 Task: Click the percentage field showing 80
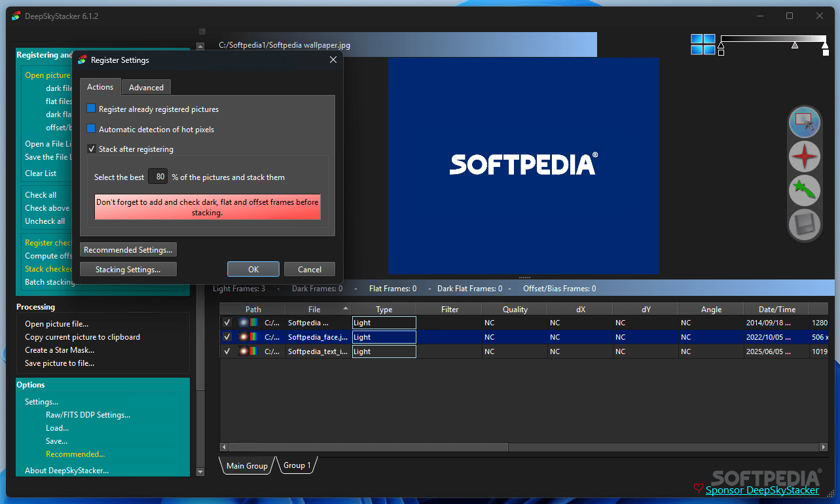[x=158, y=177]
